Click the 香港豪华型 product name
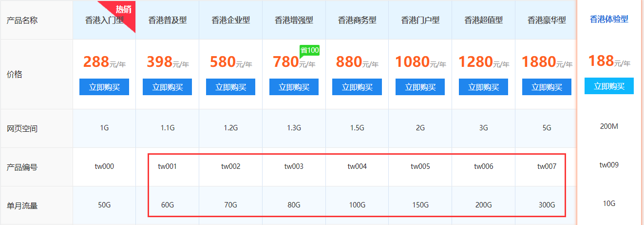644x225 pixels. point(547,20)
